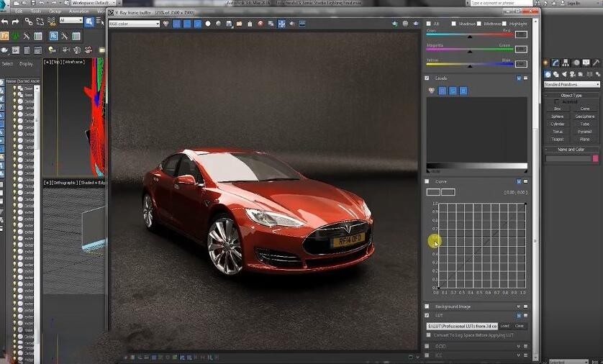The height and width of the screenshot is (364, 603).
Task: Click the Redo arrow in main toolbar
Action: pos(16,22)
